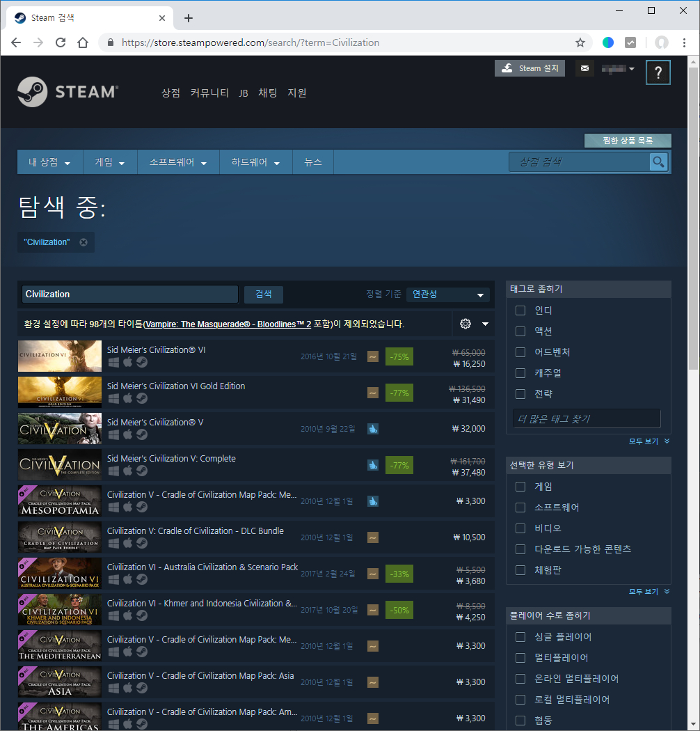
Task: Check the 싱글 플레이어 filter
Action: pyautogui.click(x=520, y=637)
